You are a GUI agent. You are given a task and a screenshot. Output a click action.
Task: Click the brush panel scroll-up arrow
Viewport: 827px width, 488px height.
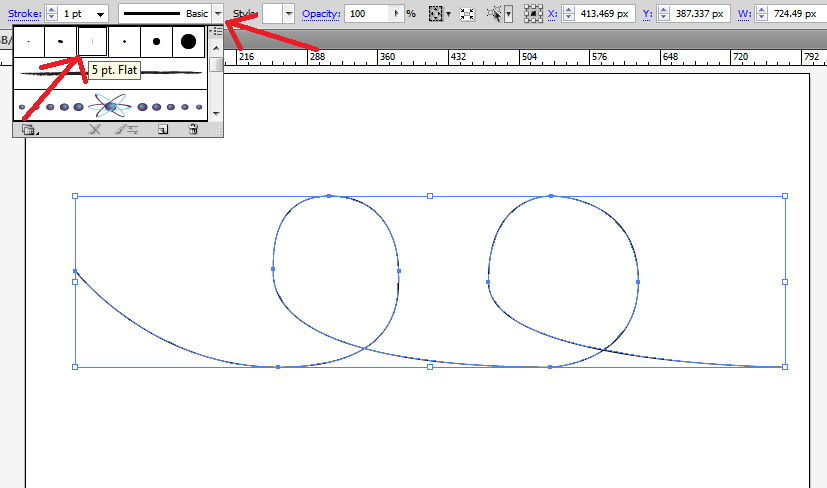[x=216, y=48]
